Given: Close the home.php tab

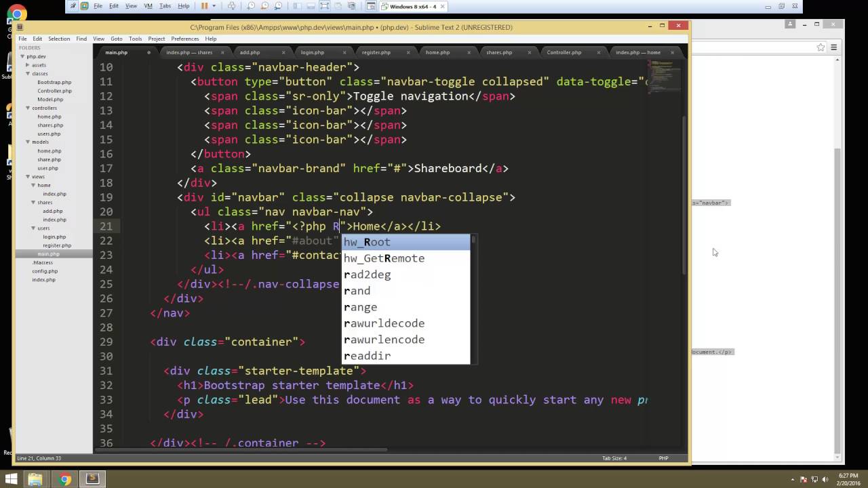Looking at the screenshot, I should 470,52.
